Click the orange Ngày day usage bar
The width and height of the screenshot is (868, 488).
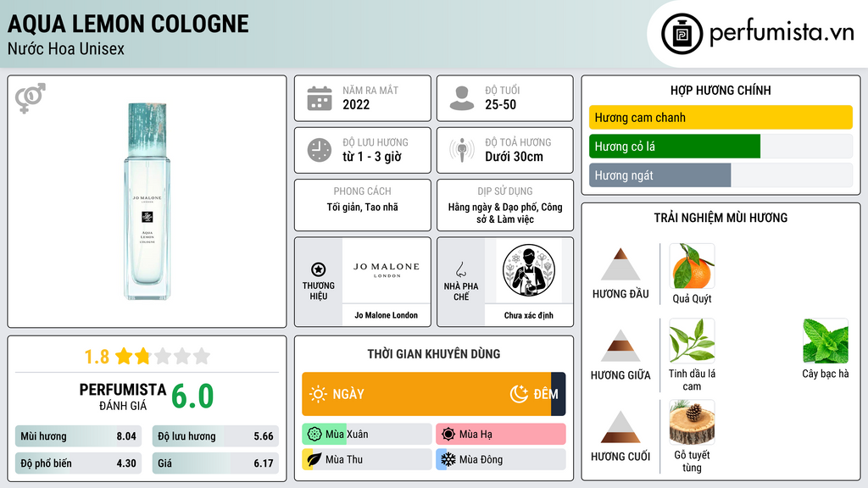pyautogui.click(x=426, y=394)
